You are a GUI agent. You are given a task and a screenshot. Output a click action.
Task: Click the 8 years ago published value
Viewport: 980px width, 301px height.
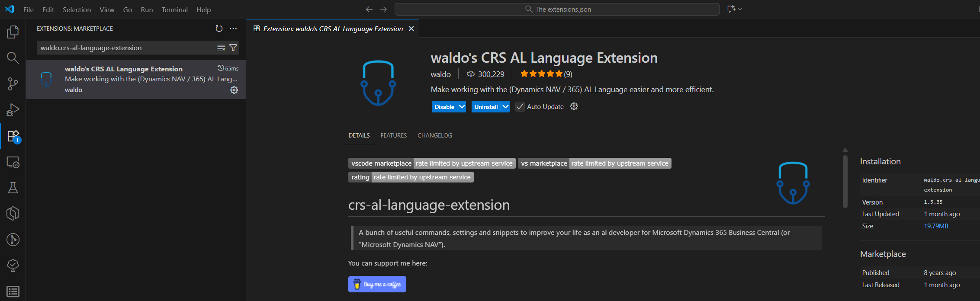940,273
